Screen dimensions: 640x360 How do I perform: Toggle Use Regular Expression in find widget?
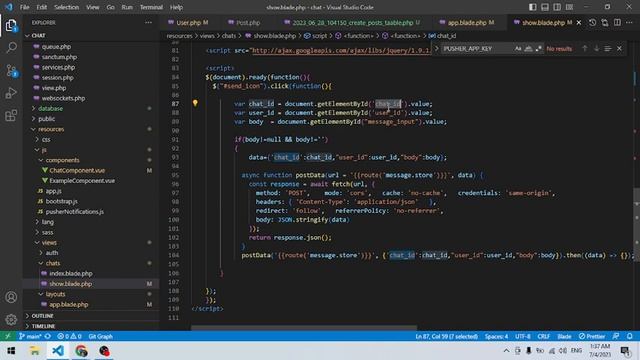(538, 49)
